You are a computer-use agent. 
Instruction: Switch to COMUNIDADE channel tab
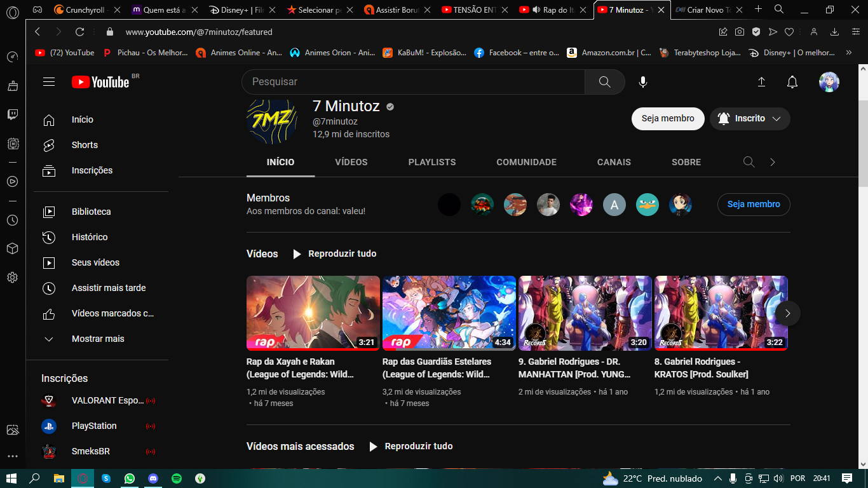coord(526,162)
